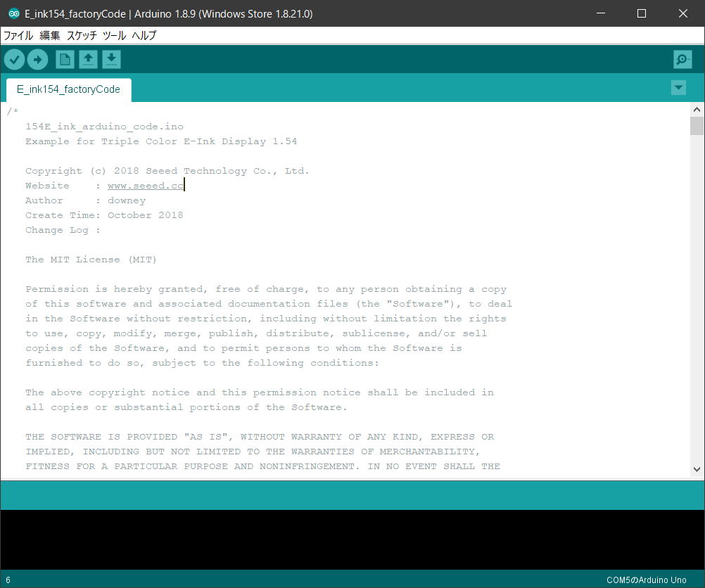Click the 'Author : downey' line
705x588 pixels.
point(85,200)
